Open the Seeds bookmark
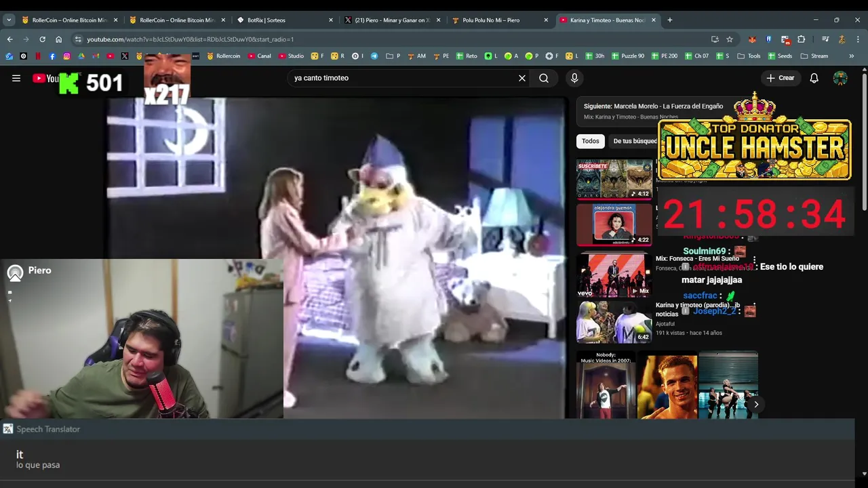The height and width of the screenshot is (488, 868). click(779, 56)
